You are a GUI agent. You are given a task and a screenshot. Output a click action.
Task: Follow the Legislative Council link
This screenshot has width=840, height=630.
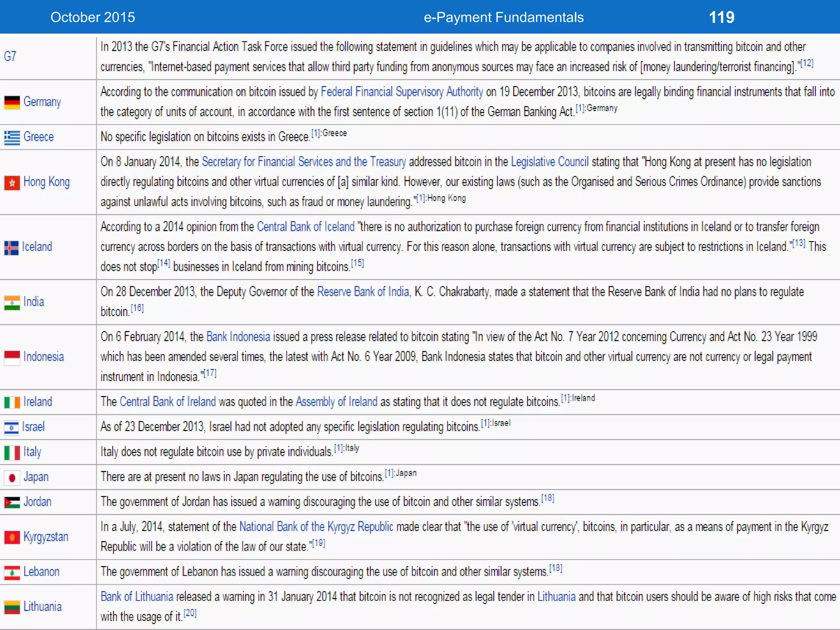(550, 162)
